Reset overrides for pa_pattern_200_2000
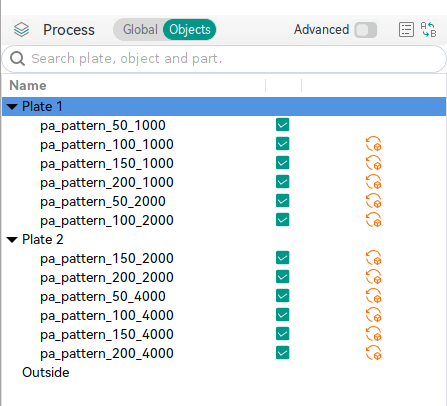The width and height of the screenshot is (447, 406). 373,277
